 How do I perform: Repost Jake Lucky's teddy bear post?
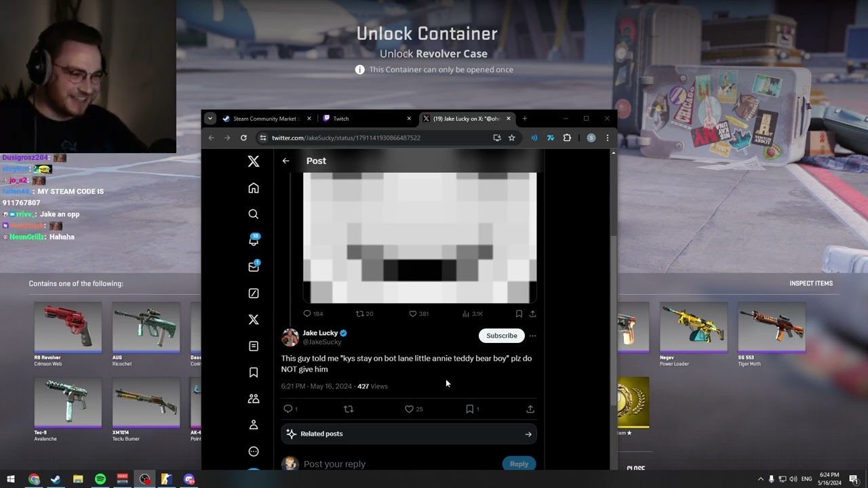pyautogui.click(x=349, y=409)
